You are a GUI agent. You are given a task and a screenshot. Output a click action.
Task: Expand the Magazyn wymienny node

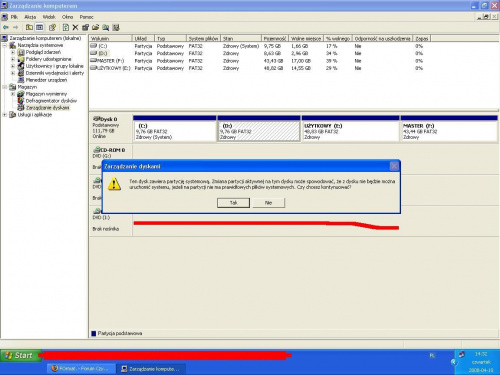click(x=13, y=94)
